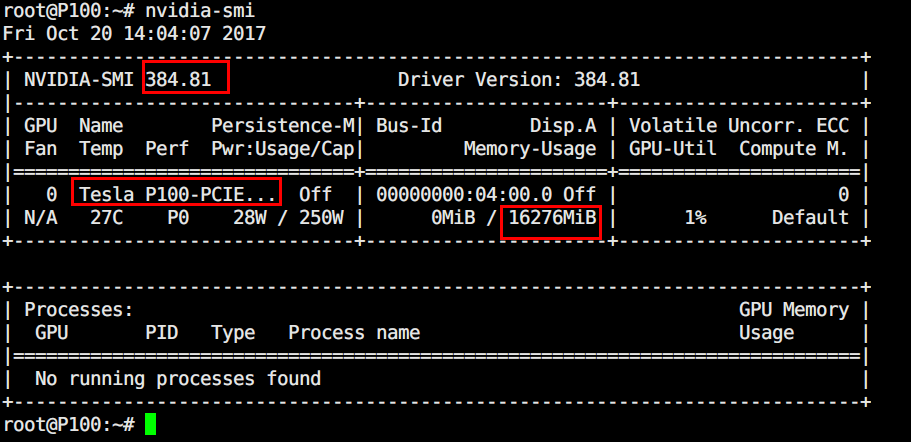911x442 pixels.
Task: Click the final root@P100:~# prompt
Action: point(69,425)
